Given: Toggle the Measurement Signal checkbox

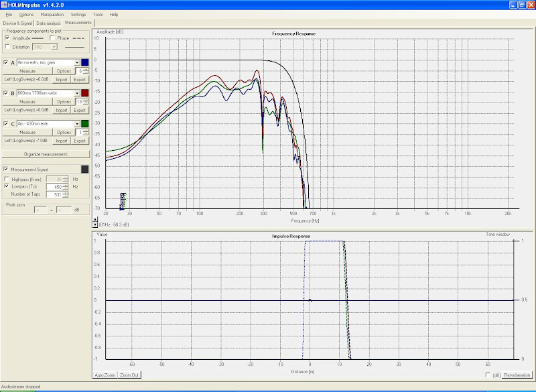Looking at the screenshot, I should click(6, 169).
